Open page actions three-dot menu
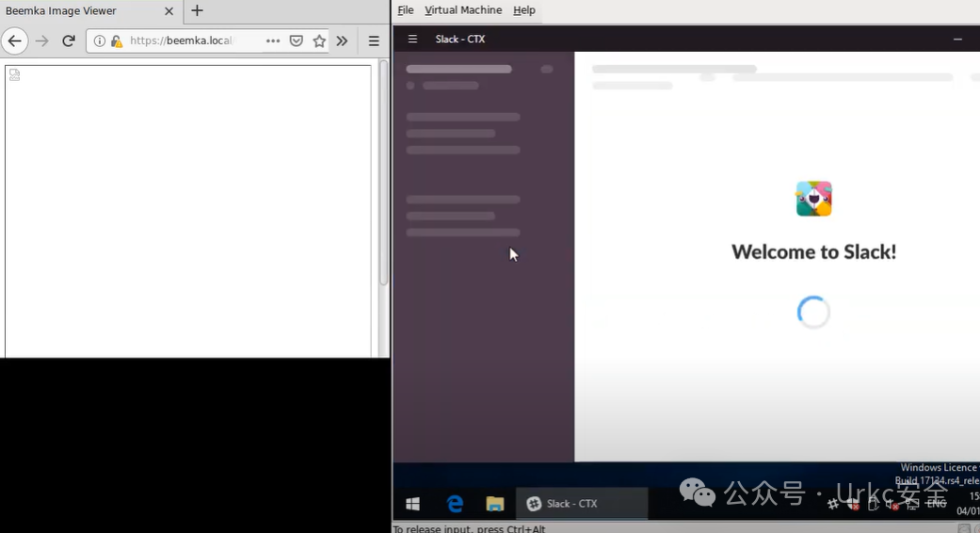This screenshot has height=533, width=980. coord(273,40)
